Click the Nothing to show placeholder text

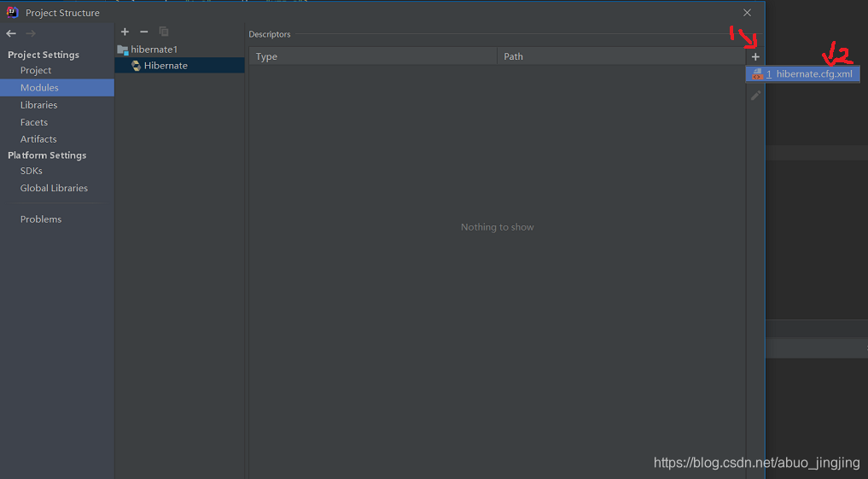497,227
